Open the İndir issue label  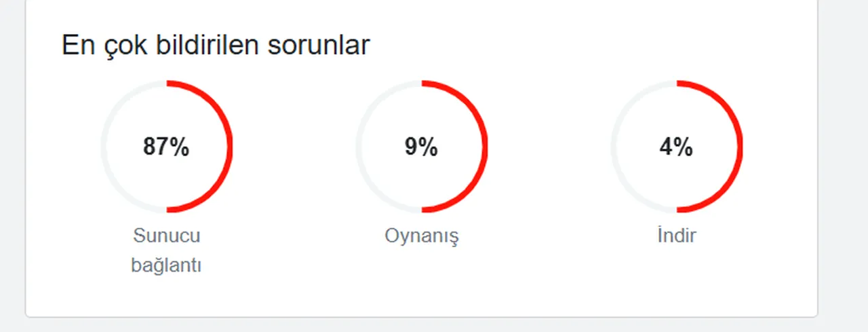point(676,236)
